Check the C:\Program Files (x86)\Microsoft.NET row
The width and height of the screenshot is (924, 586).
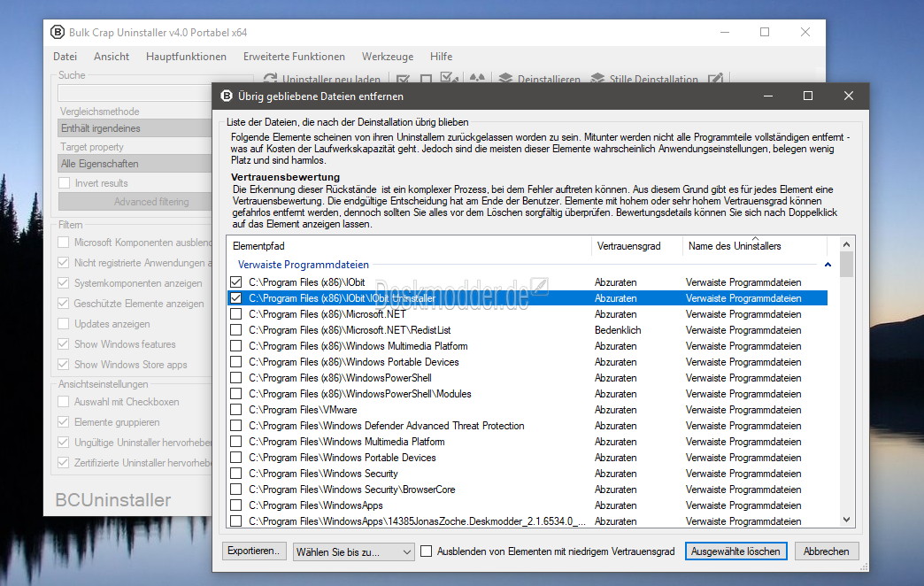235,313
